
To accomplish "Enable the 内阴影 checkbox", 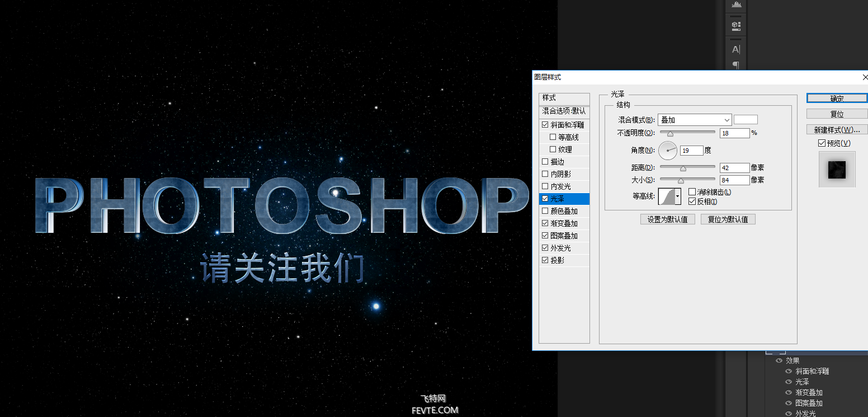I will 545,174.
